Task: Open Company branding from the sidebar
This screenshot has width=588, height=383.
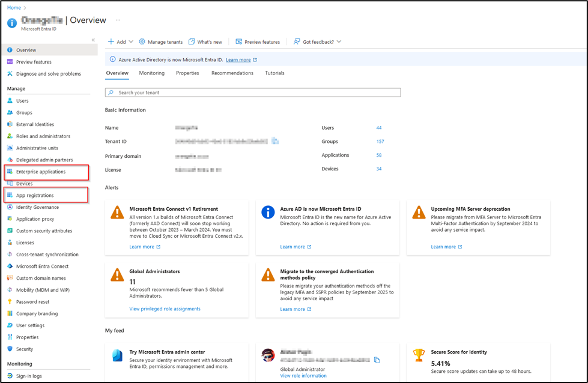Action: [38, 313]
